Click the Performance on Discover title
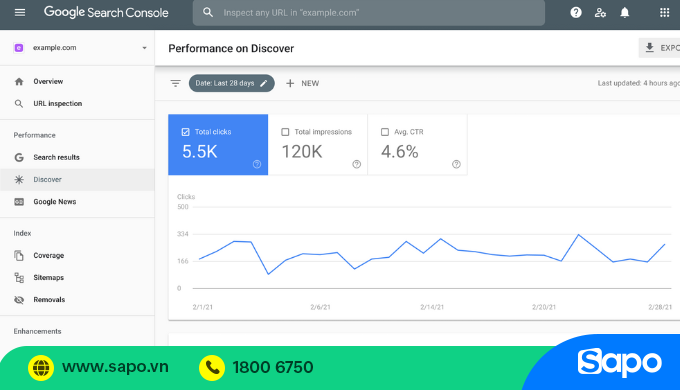680x390 pixels. pyautogui.click(x=231, y=49)
